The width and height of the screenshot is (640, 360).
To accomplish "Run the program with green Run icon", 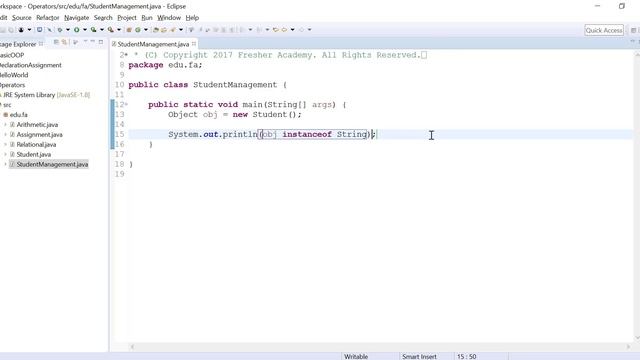I will pos(76,30).
